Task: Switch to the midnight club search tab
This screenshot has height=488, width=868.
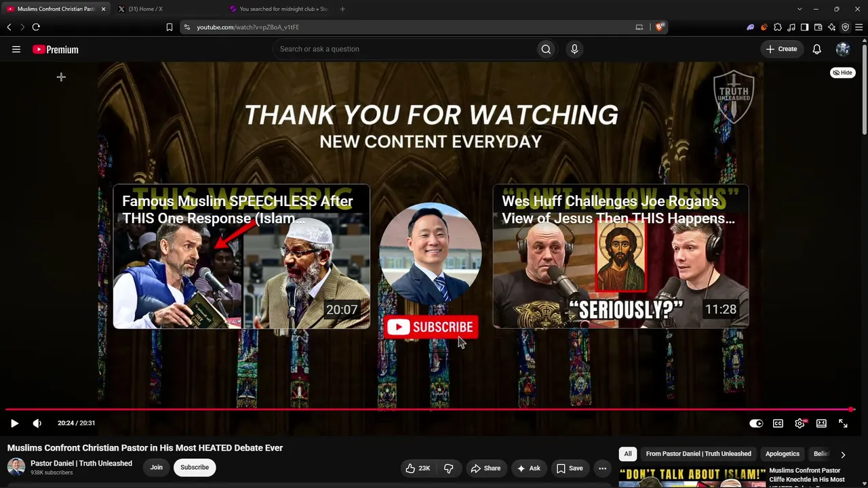Action: (278, 9)
